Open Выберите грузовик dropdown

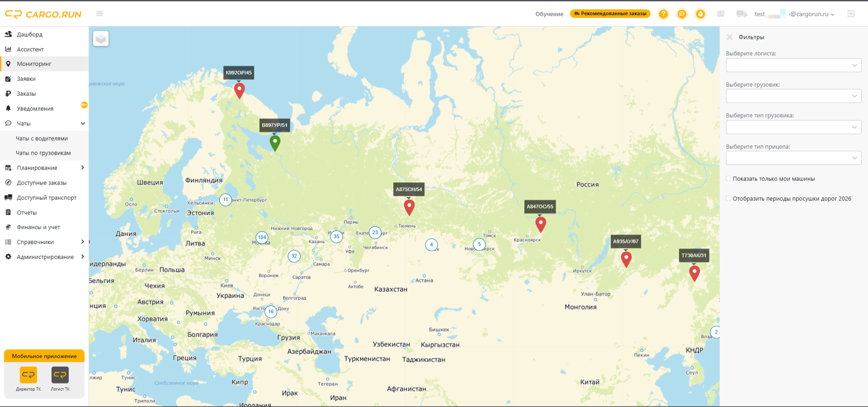click(x=793, y=96)
